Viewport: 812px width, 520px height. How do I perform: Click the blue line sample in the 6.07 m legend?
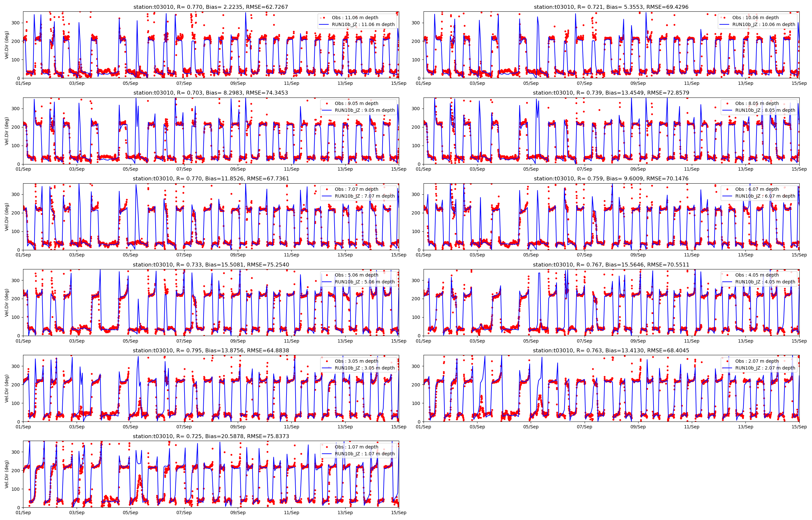727,196
